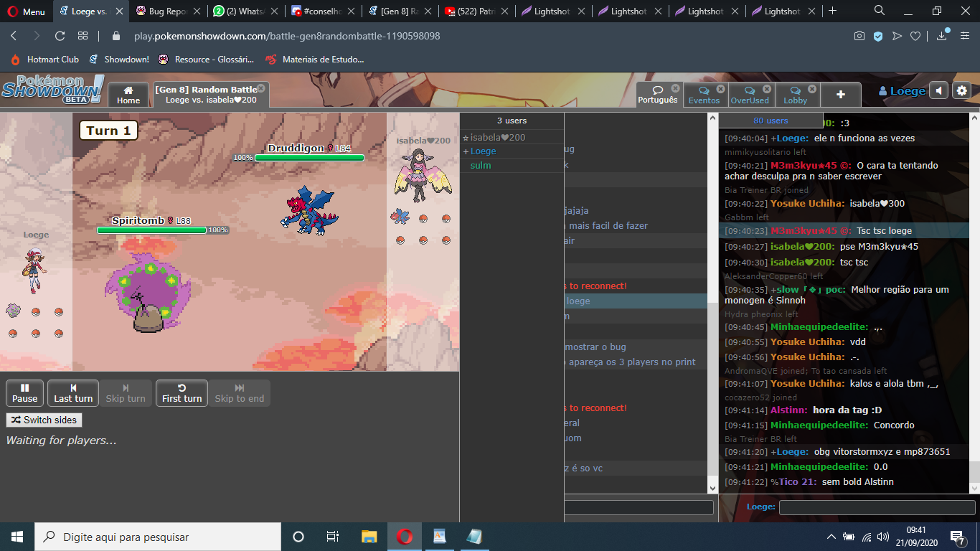The image size is (980, 551).
Task: Click the snapshot camera icon in address bar
Action: (859, 36)
